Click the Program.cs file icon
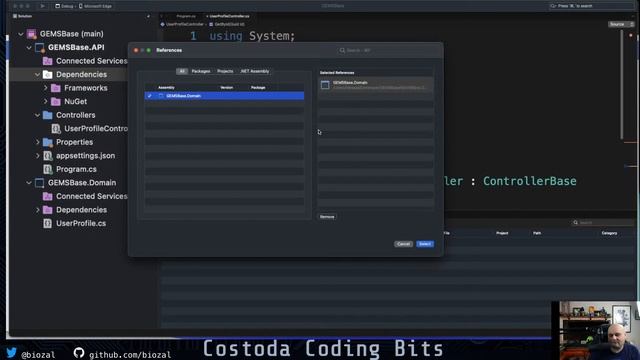 click(47, 169)
